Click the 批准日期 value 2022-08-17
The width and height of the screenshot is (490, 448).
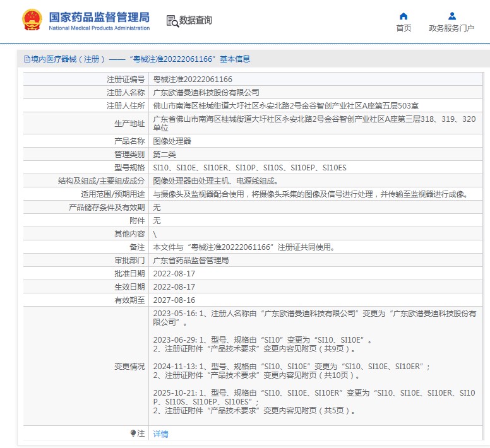pyautogui.click(x=174, y=274)
